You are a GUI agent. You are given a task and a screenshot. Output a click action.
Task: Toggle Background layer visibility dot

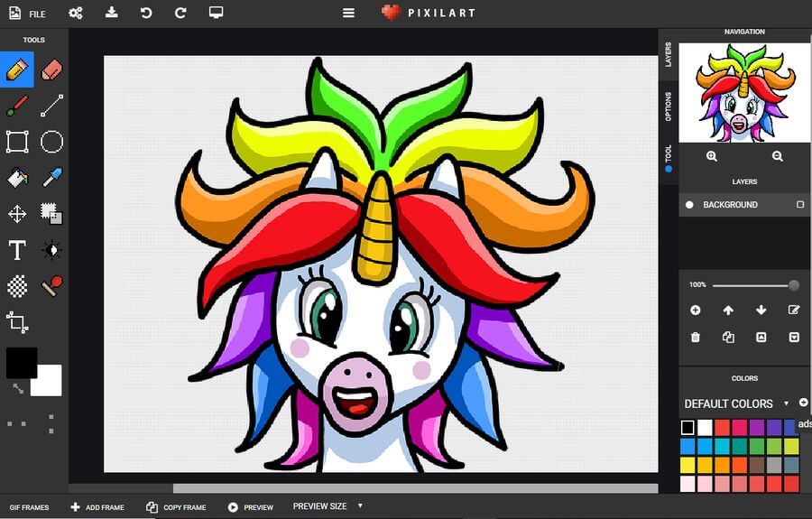click(690, 205)
